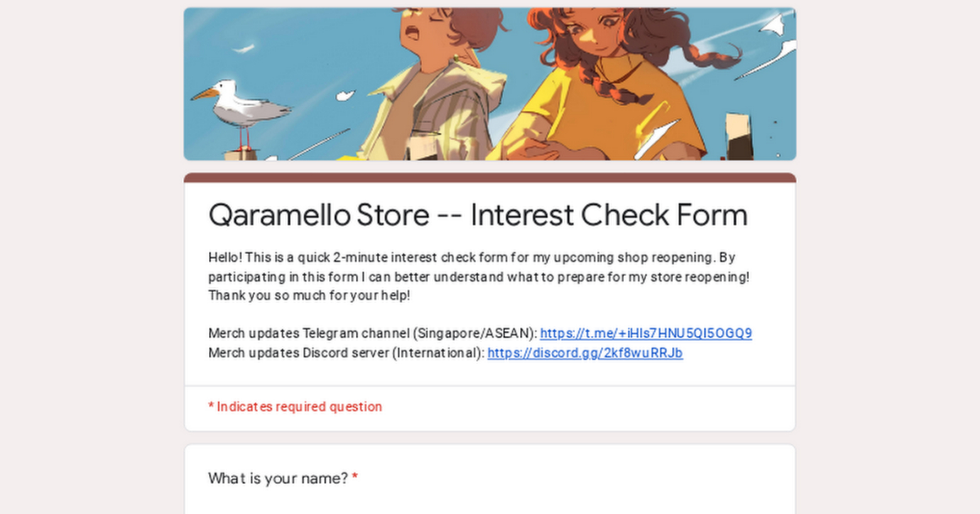Open the Discord server invite link
Image resolution: width=980 pixels, height=514 pixels.
pyautogui.click(x=585, y=353)
